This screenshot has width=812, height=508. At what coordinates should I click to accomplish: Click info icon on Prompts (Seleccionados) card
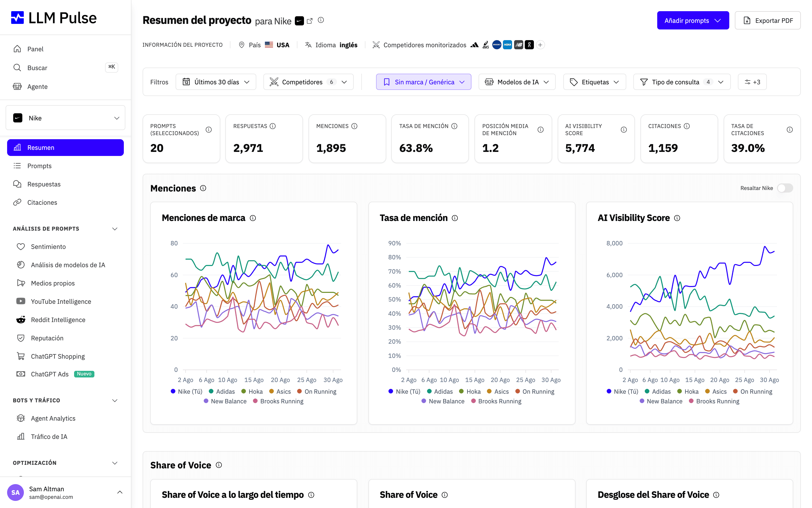[x=209, y=130]
